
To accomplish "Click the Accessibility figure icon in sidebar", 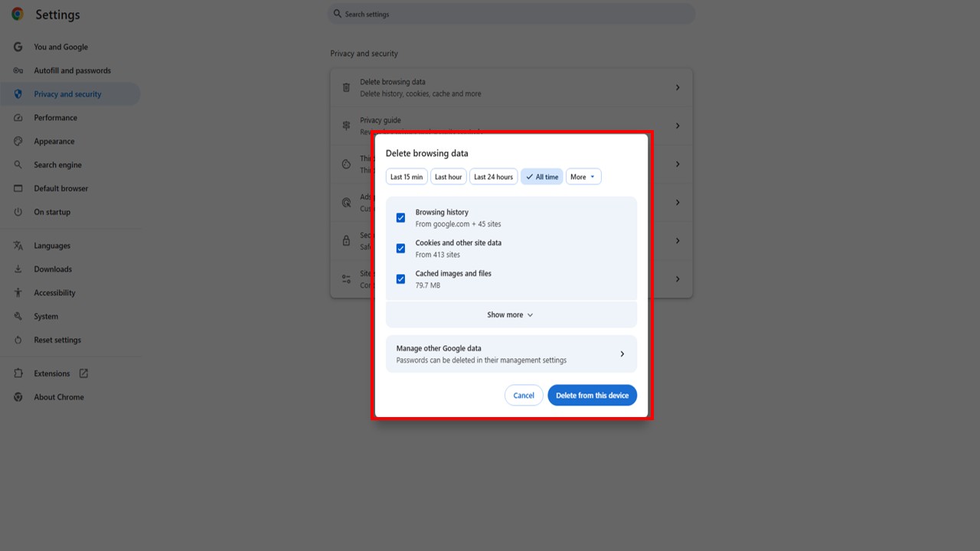I will [18, 293].
